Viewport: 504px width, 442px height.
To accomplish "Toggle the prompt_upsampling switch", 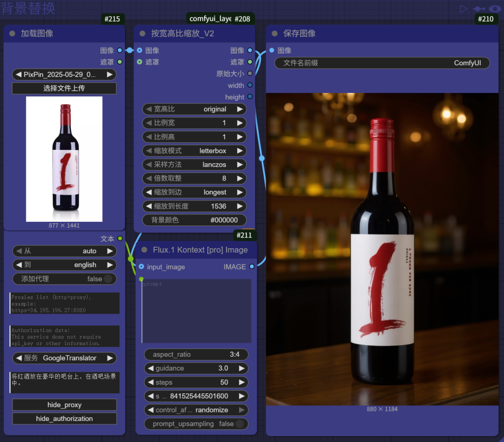I will click(x=239, y=424).
